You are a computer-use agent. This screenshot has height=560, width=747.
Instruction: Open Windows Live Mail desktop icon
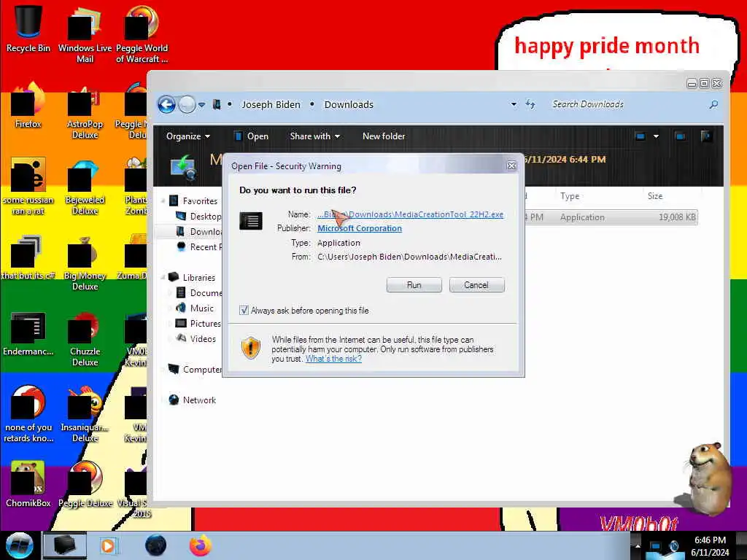(x=85, y=34)
